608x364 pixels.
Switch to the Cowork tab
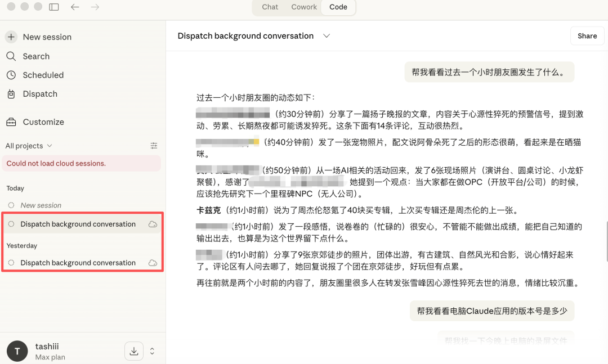point(303,7)
